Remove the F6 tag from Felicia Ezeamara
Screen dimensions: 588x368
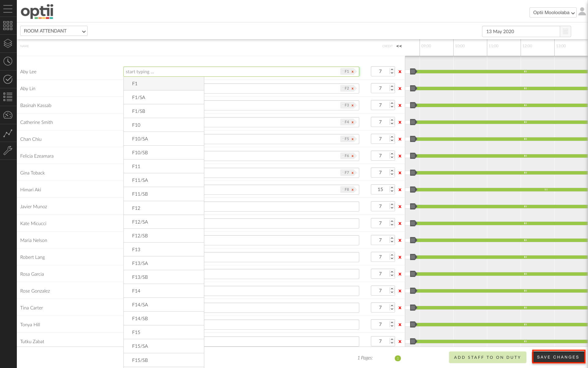point(352,156)
